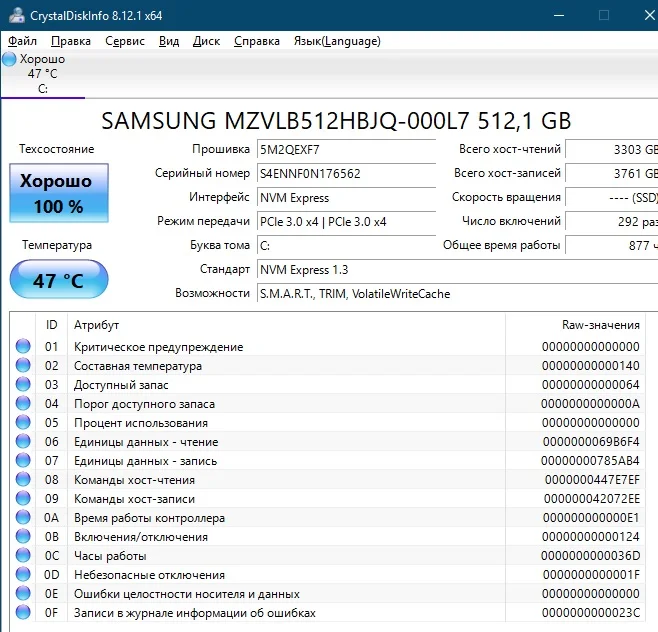Screen dimensions: 658x632
Task: Click the 47 °C temperature button
Action: [59, 279]
